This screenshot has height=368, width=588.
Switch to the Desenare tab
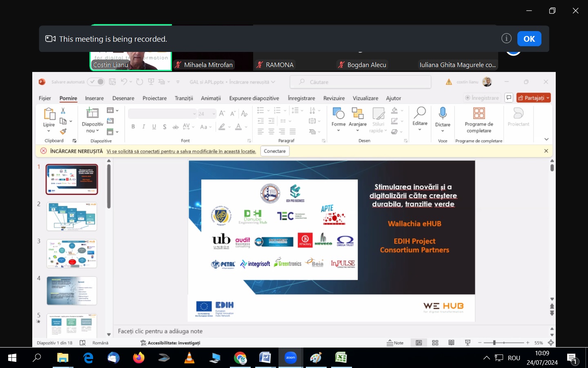tap(123, 98)
